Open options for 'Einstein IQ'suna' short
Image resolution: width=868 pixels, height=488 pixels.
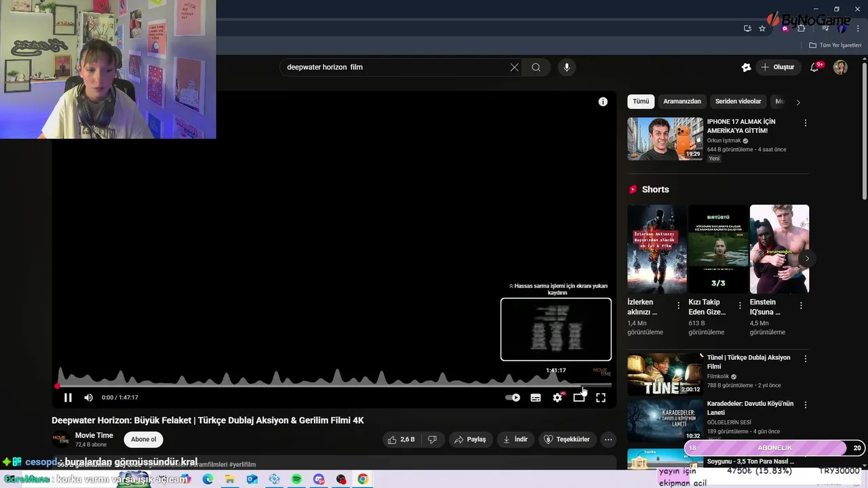pyautogui.click(x=801, y=306)
